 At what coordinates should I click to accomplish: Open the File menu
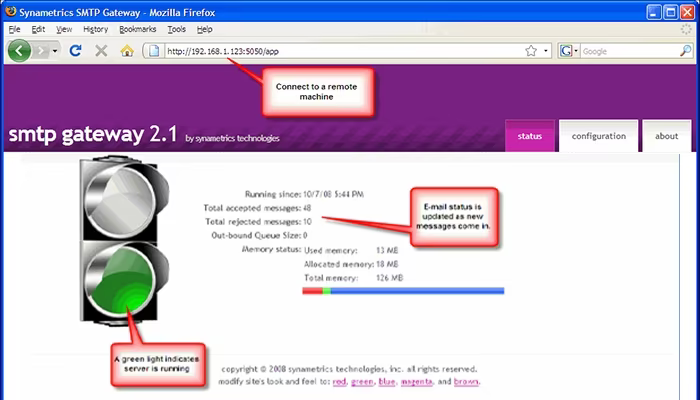pos(14,29)
